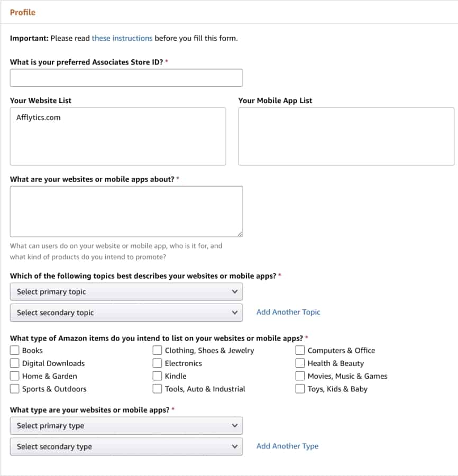Check the Books checkbox
Screen dimensions: 458x476
pyautogui.click(x=15, y=350)
